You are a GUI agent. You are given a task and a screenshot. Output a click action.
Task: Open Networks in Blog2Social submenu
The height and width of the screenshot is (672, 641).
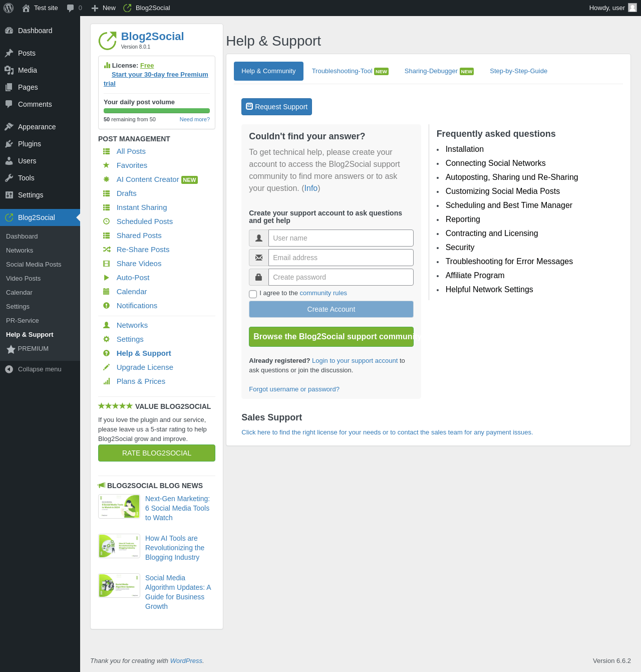pos(20,251)
